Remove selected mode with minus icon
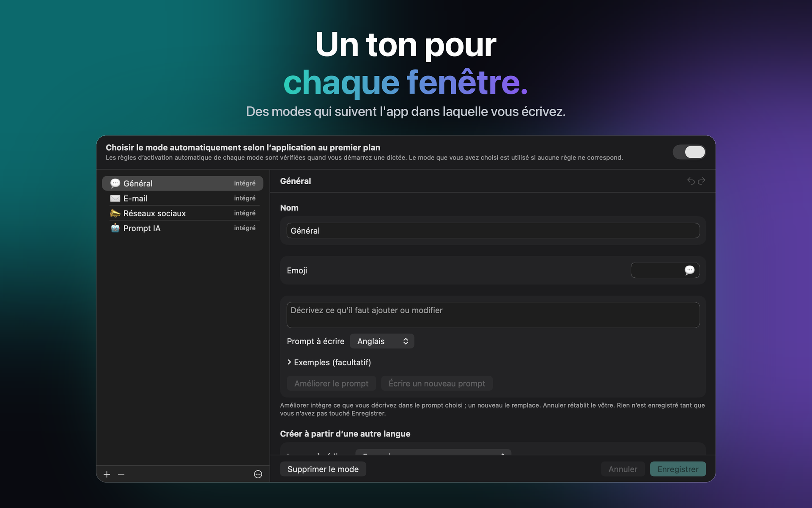812x508 pixels. point(121,475)
